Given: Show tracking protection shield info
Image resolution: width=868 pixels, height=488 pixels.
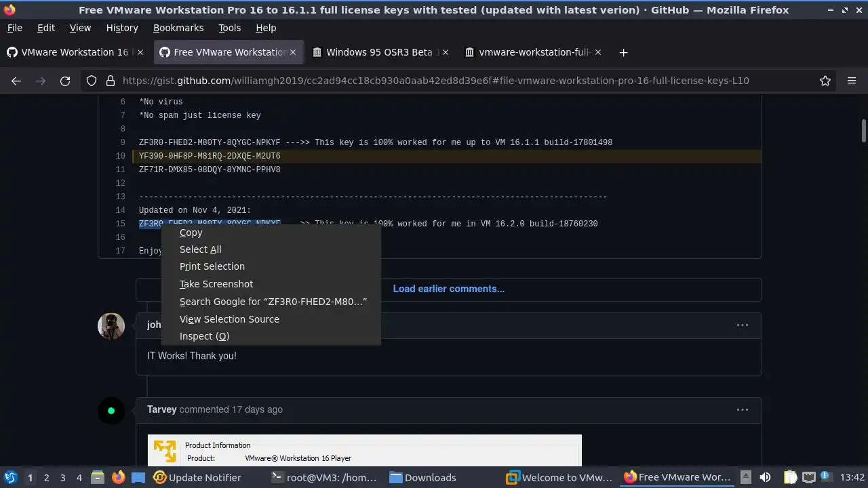Looking at the screenshot, I should point(92,81).
